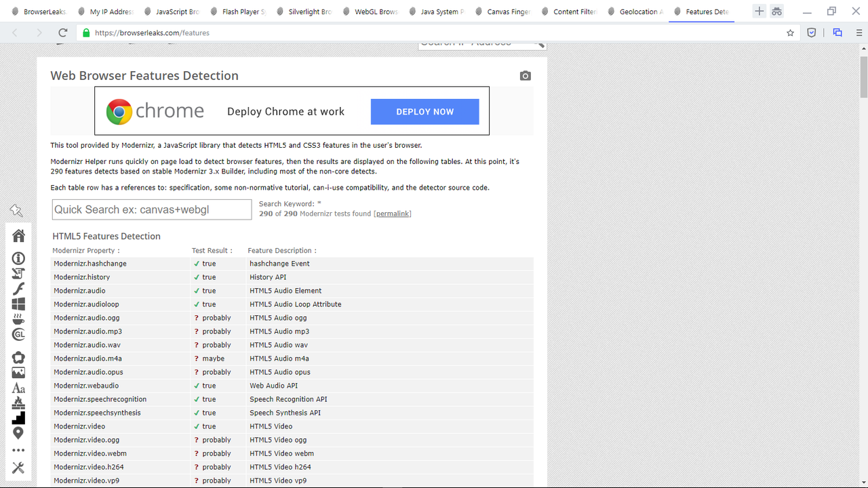Open the Java coffee cup sidebar icon
Viewport: 868px width, 488px height.
coord(18,319)
